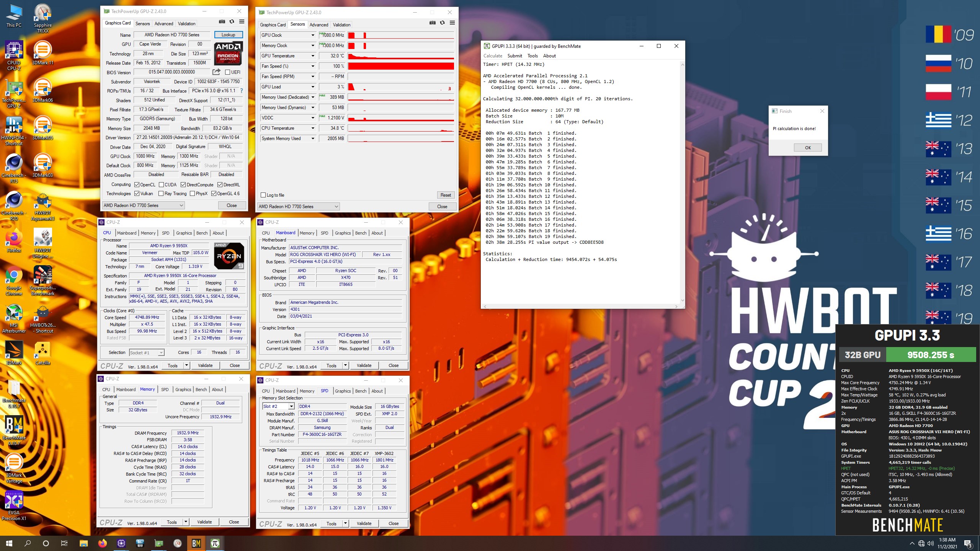Open Cinebench R15 desktop icon

point(14,168)
